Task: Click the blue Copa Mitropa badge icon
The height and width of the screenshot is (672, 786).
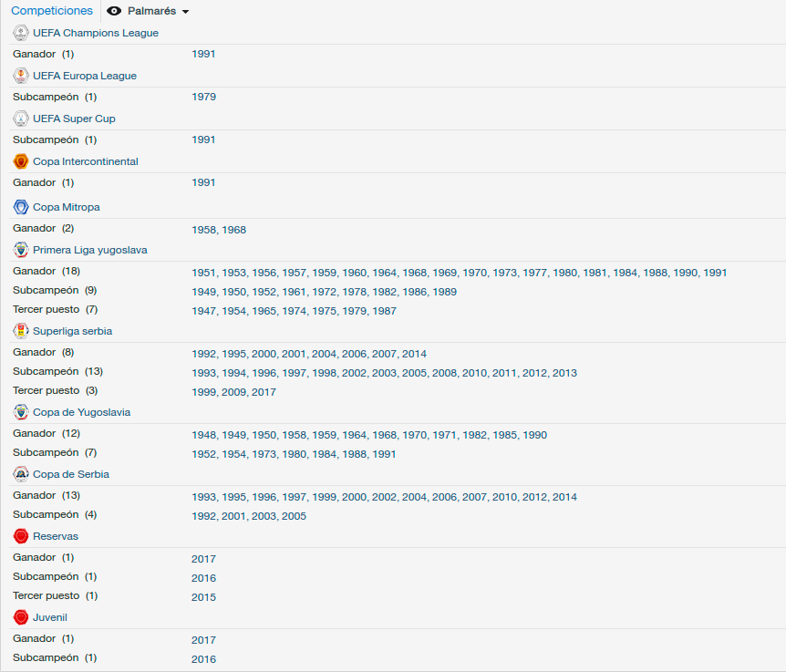Action: (x=21, y=207)
